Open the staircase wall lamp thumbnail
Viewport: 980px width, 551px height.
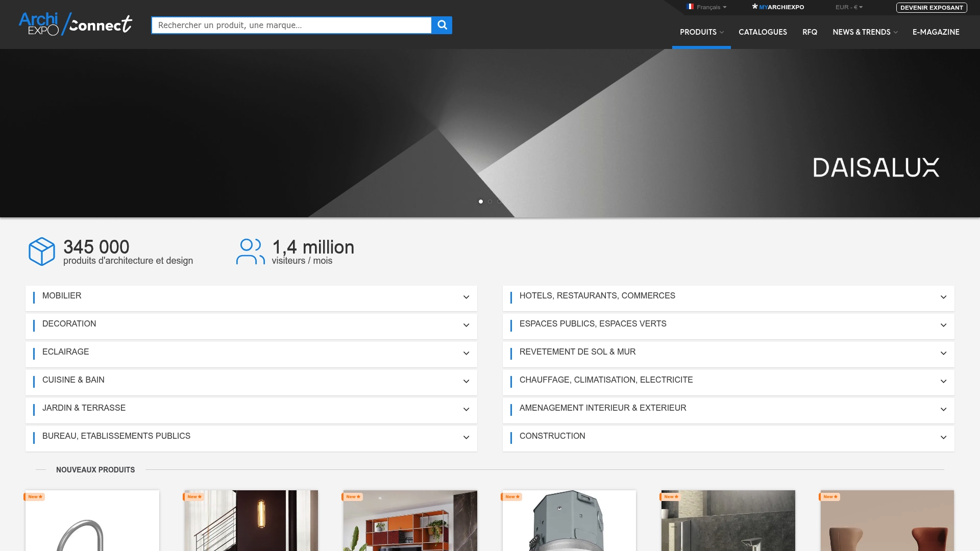[251, 520]
